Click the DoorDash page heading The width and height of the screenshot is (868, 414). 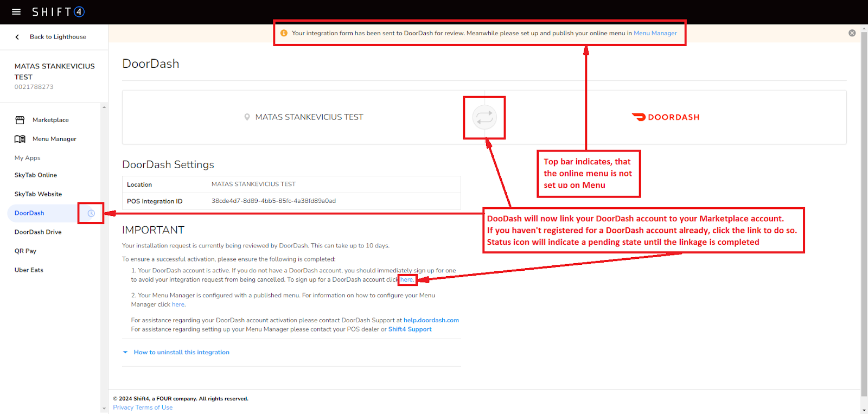(151, 63)
